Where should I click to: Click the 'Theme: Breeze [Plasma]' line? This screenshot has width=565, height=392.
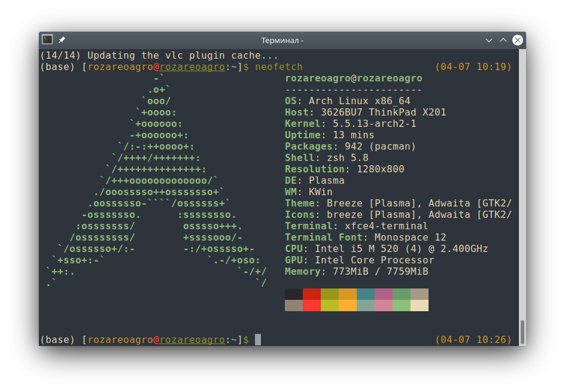point(398,203)
